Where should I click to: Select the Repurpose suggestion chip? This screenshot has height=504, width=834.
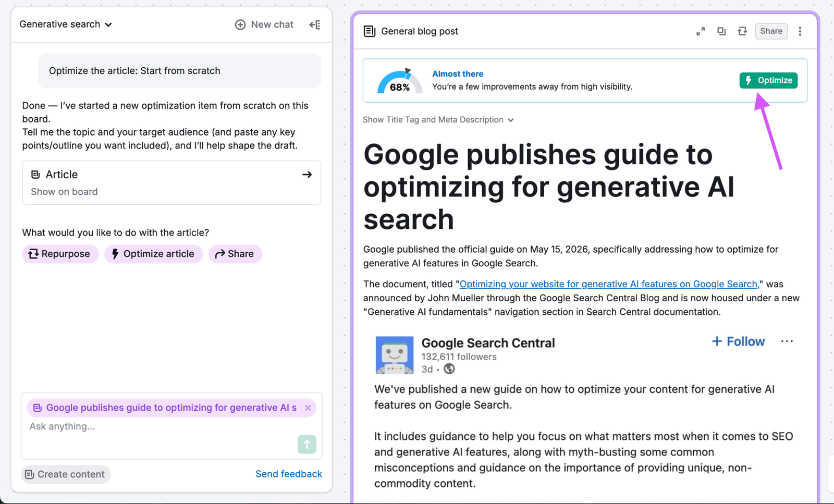coord(60,254)
